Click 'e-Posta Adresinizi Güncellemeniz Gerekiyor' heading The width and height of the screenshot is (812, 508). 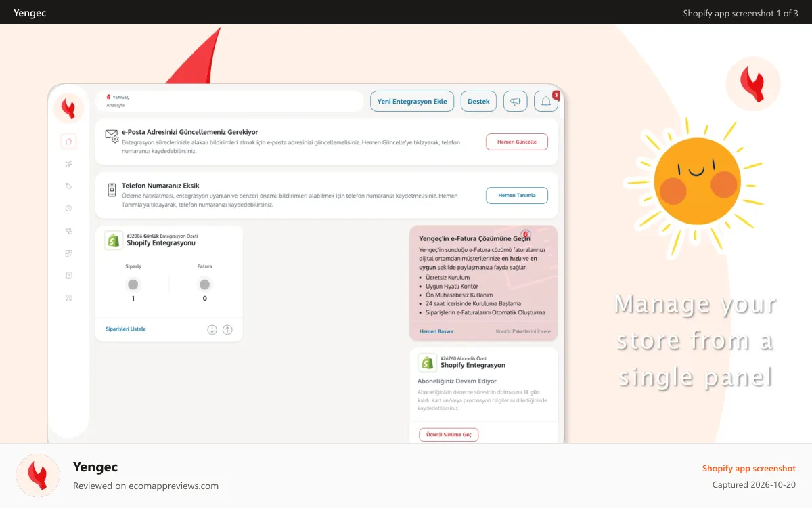[189, 132]
